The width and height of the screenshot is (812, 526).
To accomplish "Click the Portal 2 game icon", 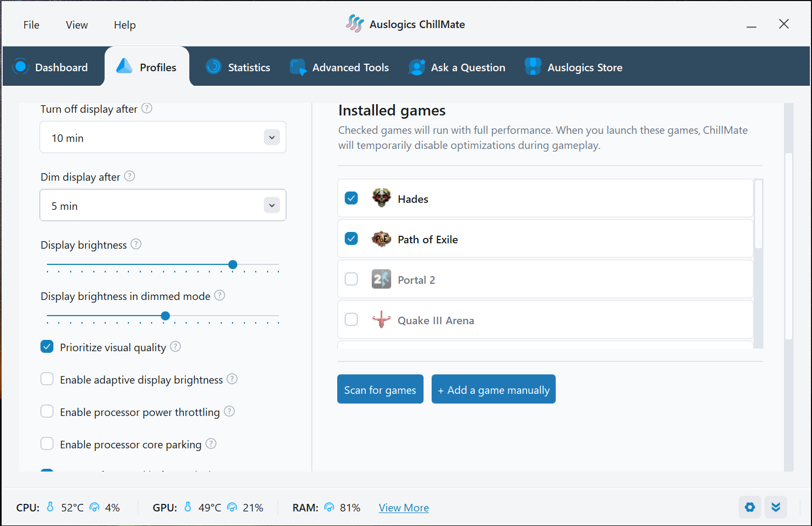I will pyautogui.click(x=381, y=279).
